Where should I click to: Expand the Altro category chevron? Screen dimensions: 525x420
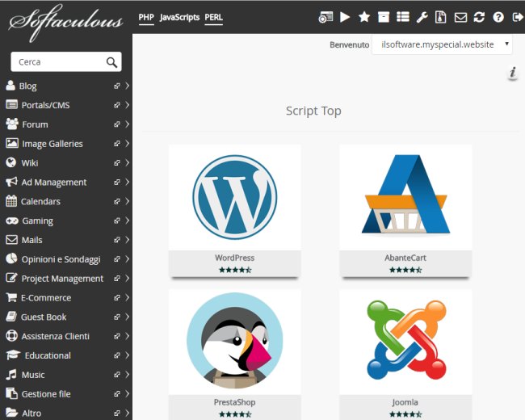pos(128,414)
